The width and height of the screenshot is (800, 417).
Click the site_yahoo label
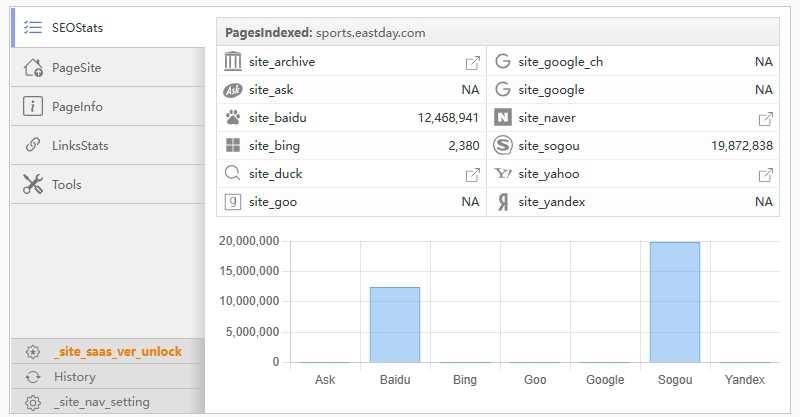[x=549, y=174]
